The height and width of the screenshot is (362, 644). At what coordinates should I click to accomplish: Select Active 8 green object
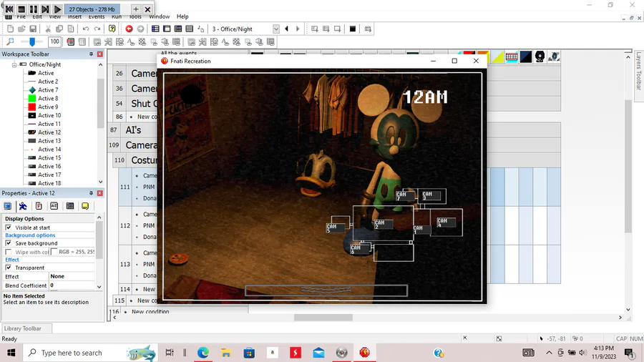click(x=48, y=98)
